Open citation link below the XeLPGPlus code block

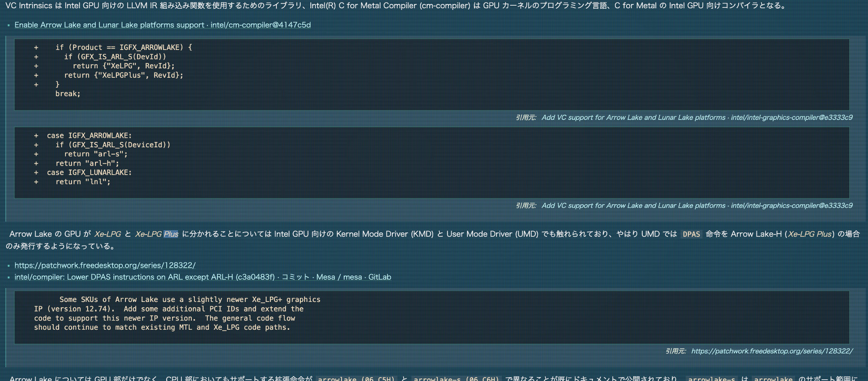(697, 117)
